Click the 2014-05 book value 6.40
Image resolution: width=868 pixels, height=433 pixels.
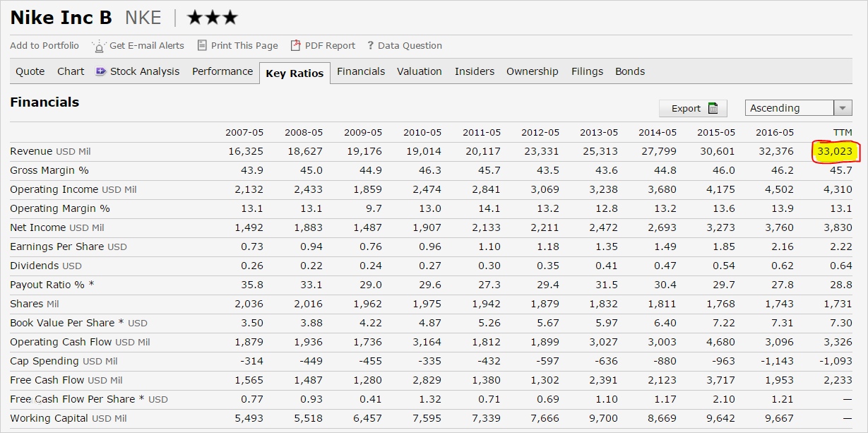[665, 323]
